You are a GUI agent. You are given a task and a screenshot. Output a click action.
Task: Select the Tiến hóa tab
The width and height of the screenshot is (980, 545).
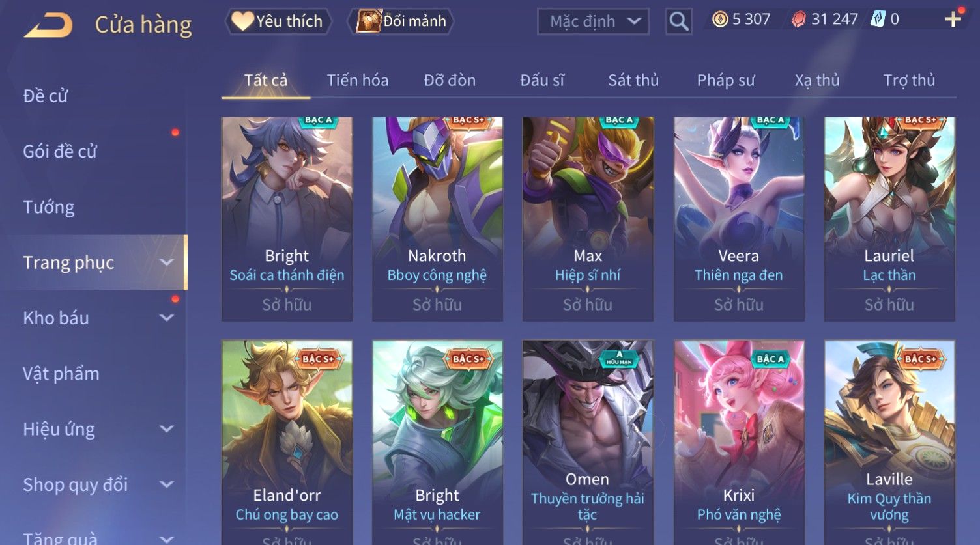pyautogui.click(x=358, y=80)
